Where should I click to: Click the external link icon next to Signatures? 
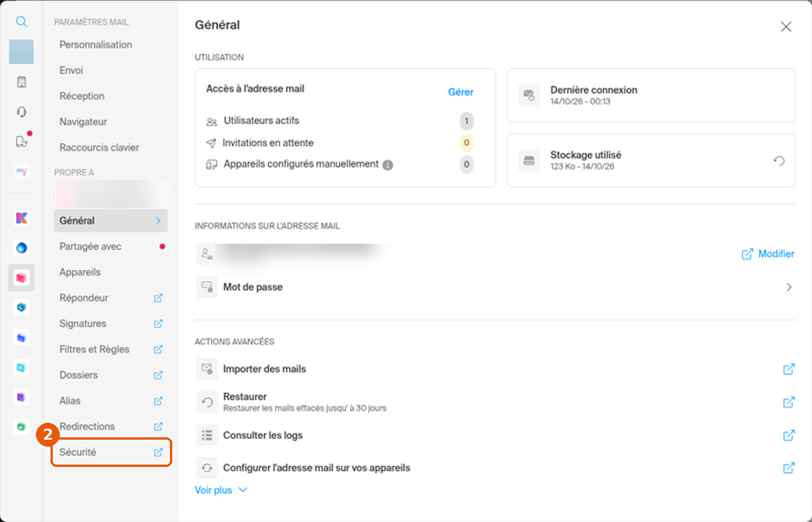158,324
